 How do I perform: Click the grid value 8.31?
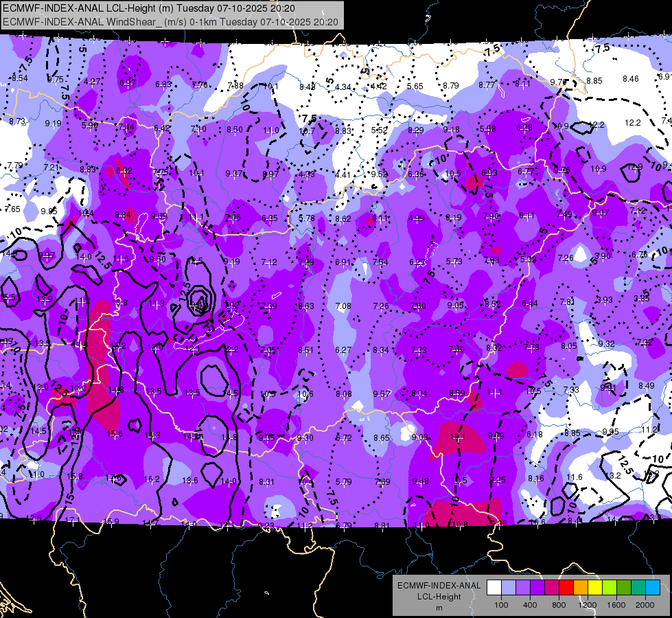[x=266, y=482]
